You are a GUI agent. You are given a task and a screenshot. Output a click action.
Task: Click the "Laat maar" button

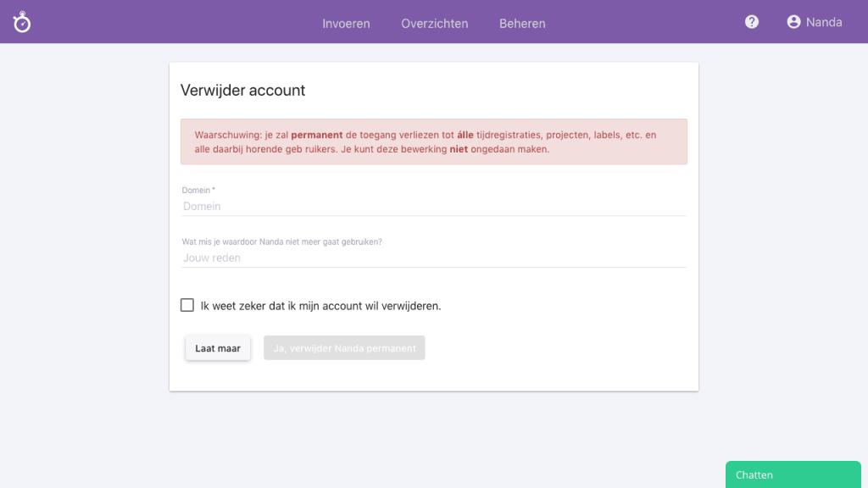tap(217, 347)
